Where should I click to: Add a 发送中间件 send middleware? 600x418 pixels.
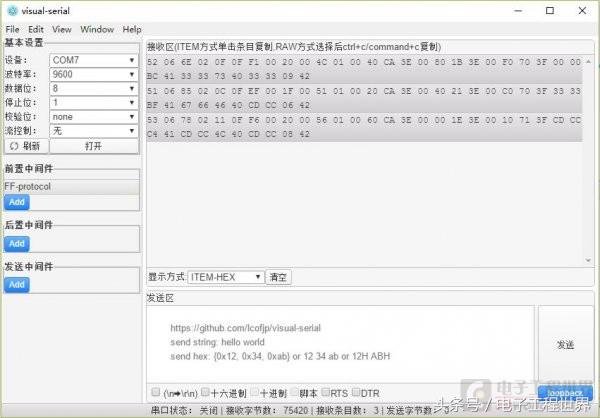point(17,285)
